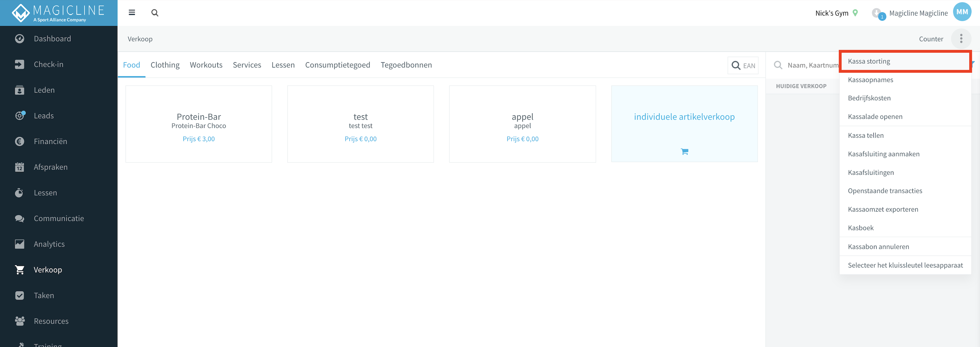Switch to the Consumptietegoed tab

click(337, 65)
